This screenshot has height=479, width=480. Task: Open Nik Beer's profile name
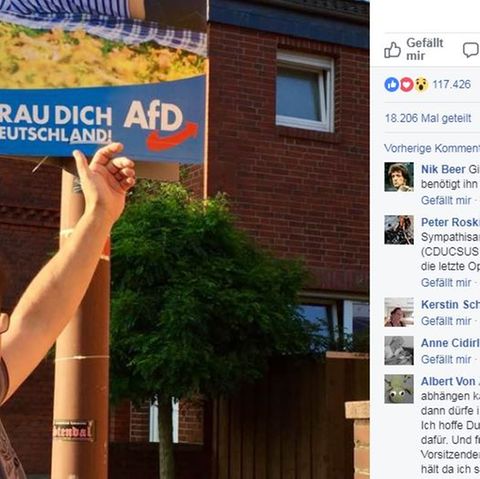(x=443, y=169)
